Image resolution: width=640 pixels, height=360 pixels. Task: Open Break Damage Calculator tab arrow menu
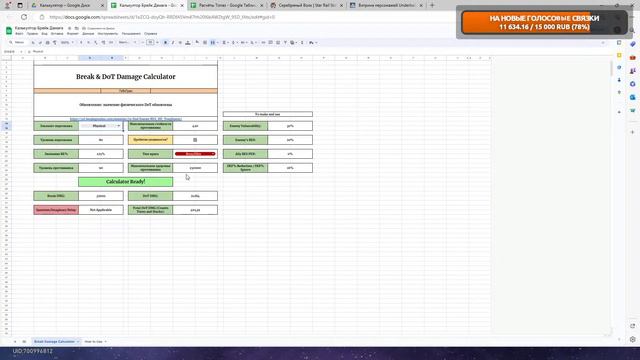pos(78,341)
